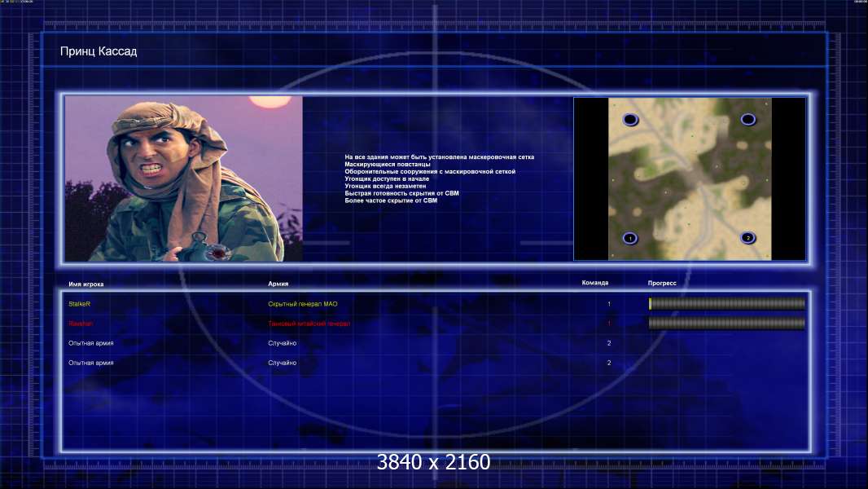868x489 pixels.
Task: Click StalkeR's yellow loading progress bar
Action: (727, 303)
